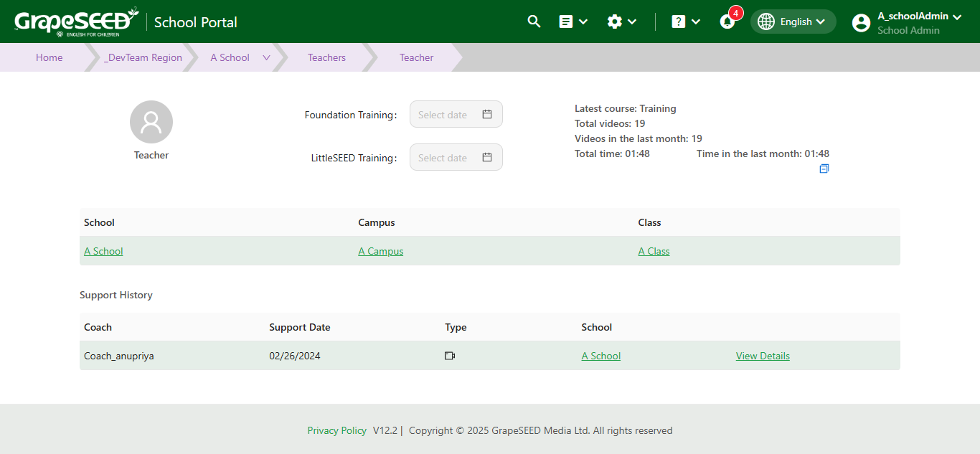The image size is (980, 454).
Task: Click the 'Total time: 01:48' text
Action: point(612,153)
